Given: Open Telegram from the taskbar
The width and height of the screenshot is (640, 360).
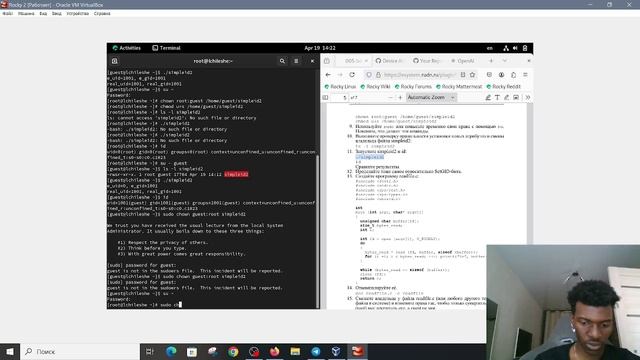Looking at the screenshot, I should 316,351.
